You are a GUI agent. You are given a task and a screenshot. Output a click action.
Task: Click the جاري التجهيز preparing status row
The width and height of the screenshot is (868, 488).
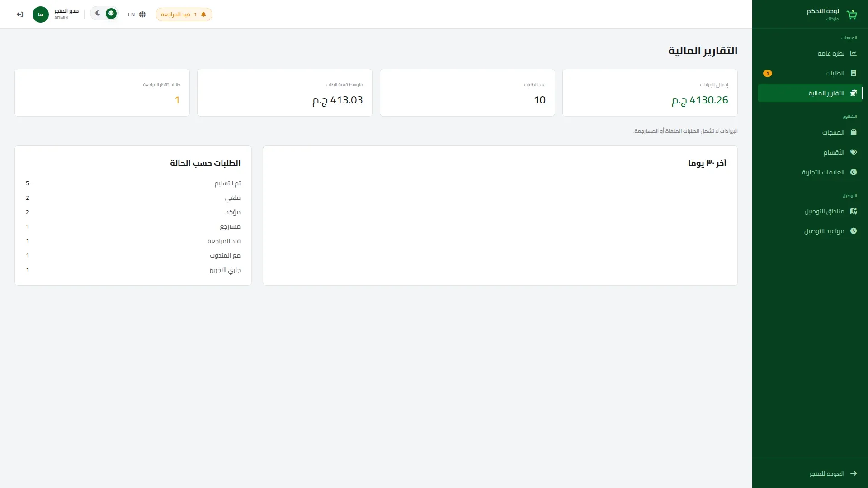(x=133, y=270)
